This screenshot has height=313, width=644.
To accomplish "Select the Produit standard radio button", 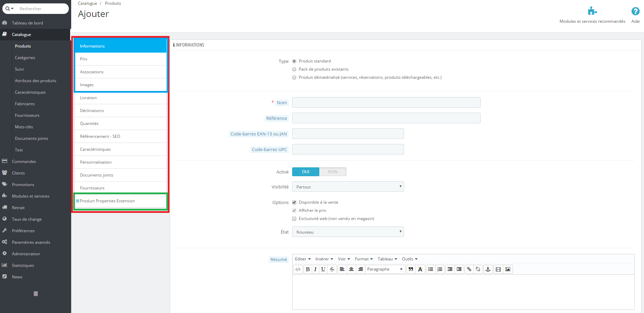I will (x=294, y=61).
